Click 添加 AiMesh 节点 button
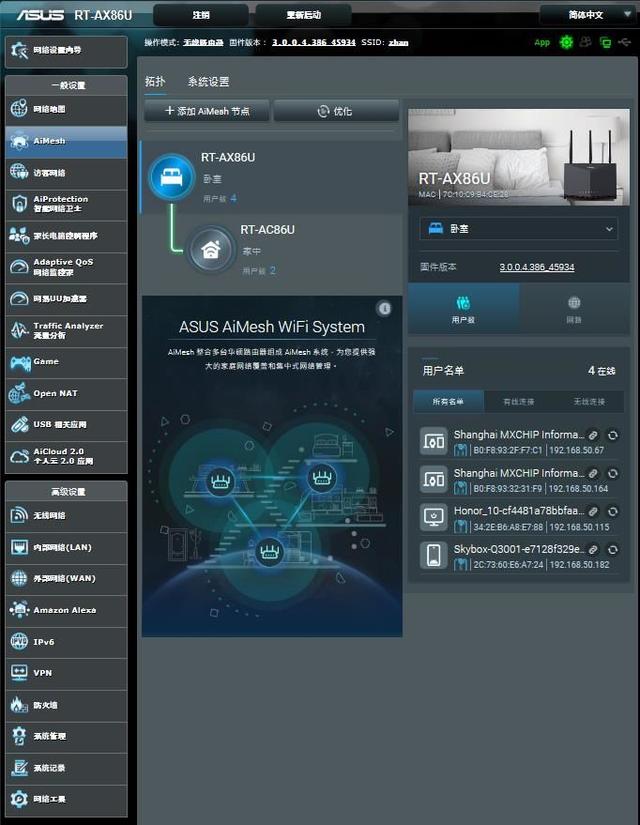The height and width of the screenshot is (825, 640). point(207,111)
